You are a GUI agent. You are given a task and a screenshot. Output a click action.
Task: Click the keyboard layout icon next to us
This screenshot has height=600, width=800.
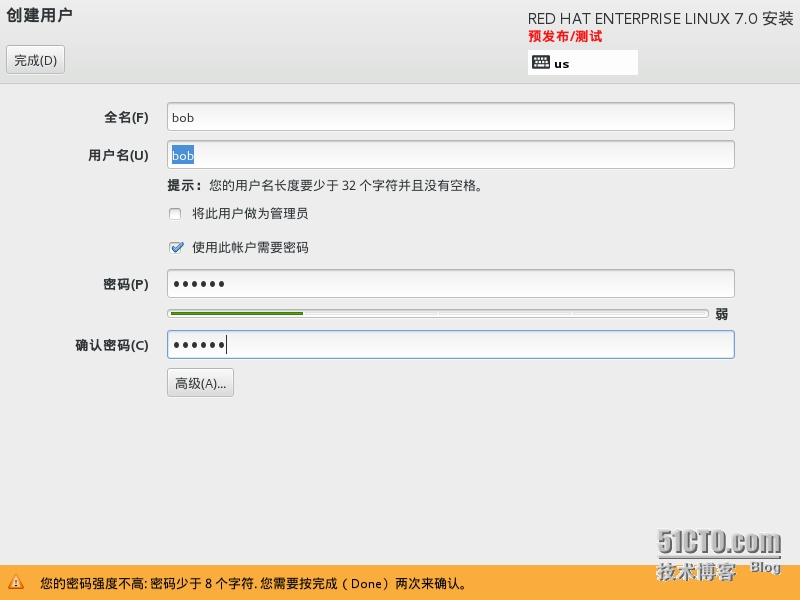541,63
